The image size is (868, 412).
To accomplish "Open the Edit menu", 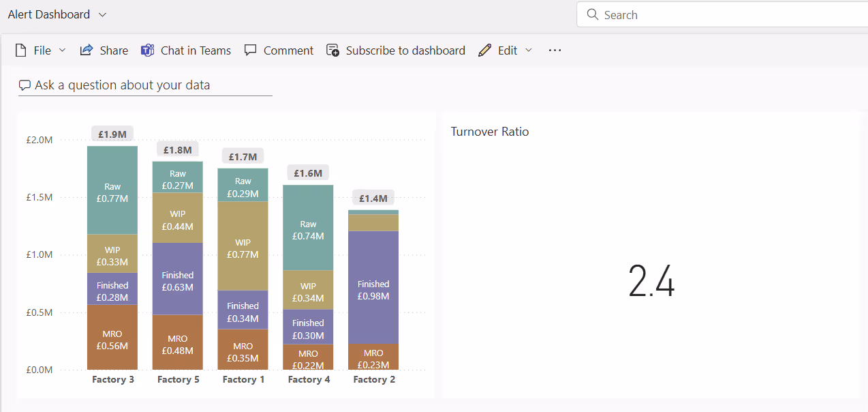I will 505,50.
